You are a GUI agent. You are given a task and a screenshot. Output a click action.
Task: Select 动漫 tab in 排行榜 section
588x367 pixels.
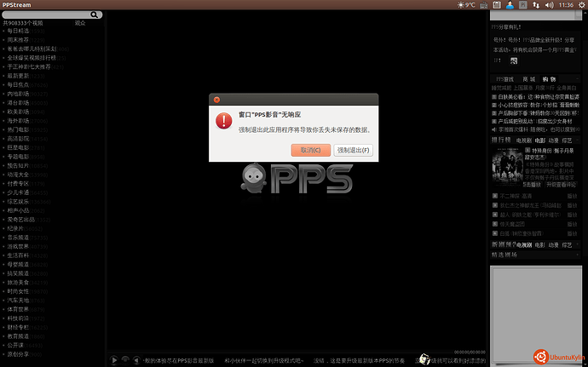coord(554,140)
